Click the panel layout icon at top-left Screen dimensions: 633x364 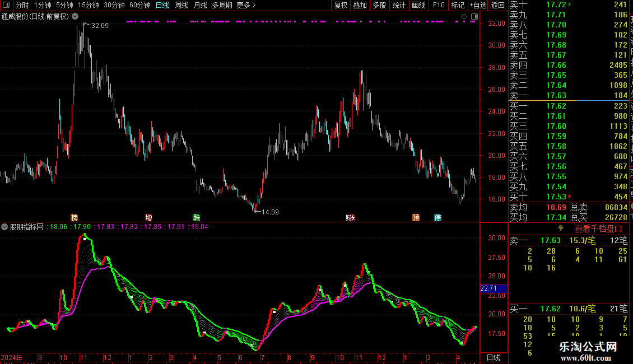coord(6,5)
